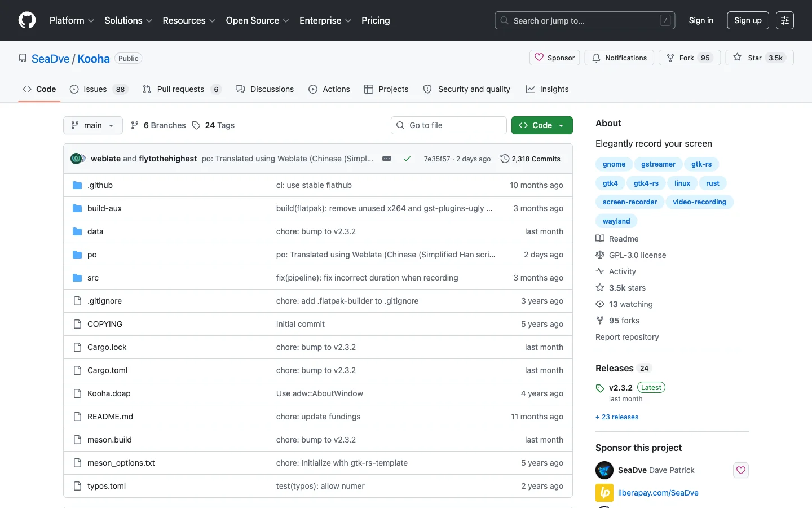Open the Insights tab
This screenshot has width=812, height=508.
[547, 89]
